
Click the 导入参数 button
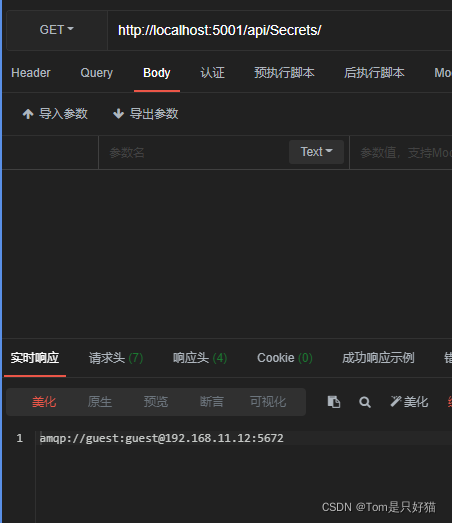[55, 114]
